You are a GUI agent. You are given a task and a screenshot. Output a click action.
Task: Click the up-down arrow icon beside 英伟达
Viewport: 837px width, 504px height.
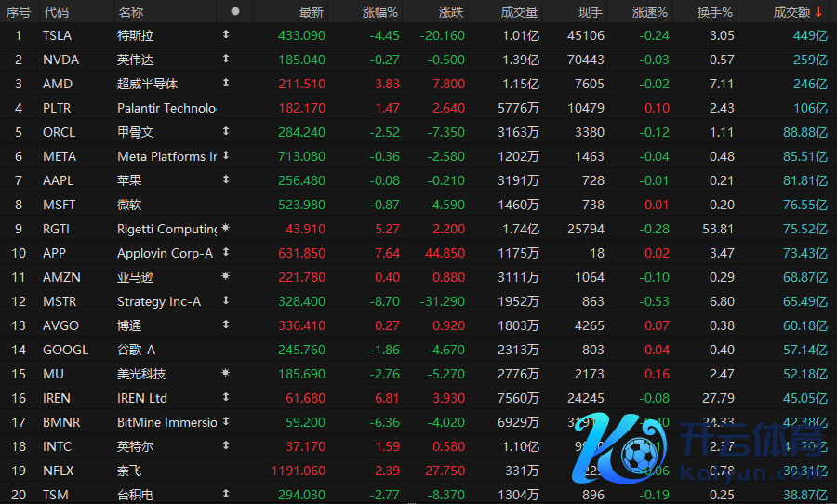[225, 60]
